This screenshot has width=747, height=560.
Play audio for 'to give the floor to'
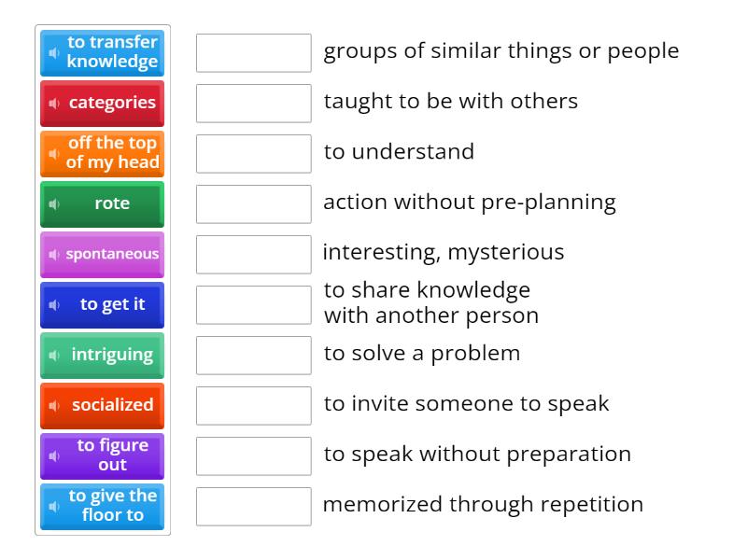tap(54, 507)
